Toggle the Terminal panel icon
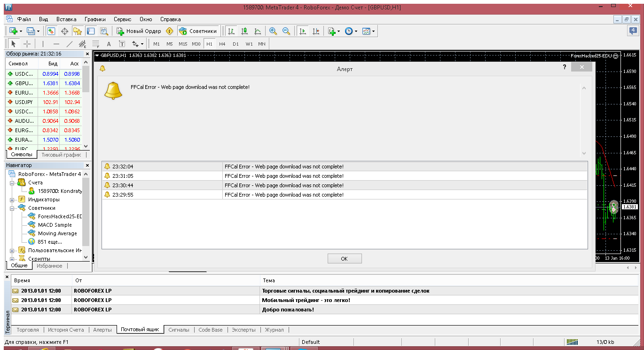 [x=91, y=31]
